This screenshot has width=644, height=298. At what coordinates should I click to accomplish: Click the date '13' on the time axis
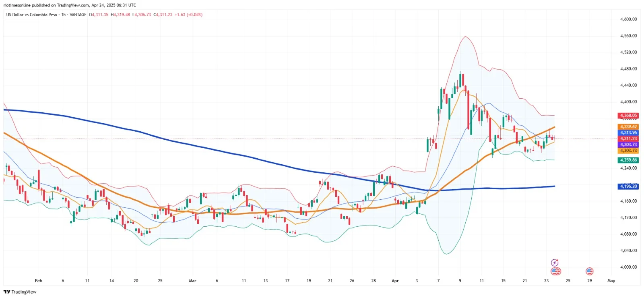point(265,281)
